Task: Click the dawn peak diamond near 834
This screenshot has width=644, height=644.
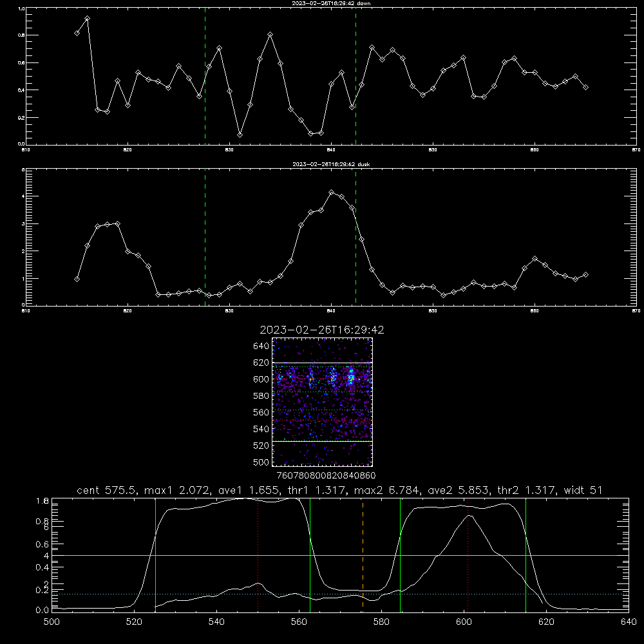Action: point(270,35)
